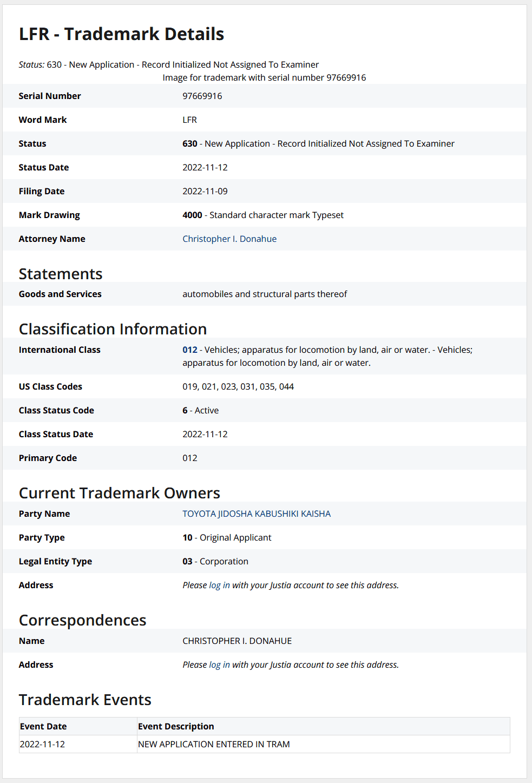The width and height of the screenshot is (532, 783).
Task: Click Legal Entity Type '03 - Corporation'
Action: pos(215,561)
